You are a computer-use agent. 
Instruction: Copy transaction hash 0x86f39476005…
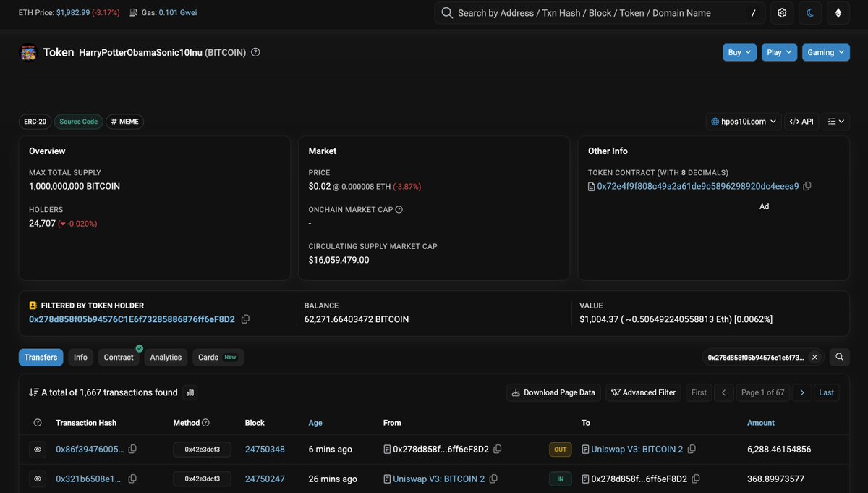[x=132, y=450]
